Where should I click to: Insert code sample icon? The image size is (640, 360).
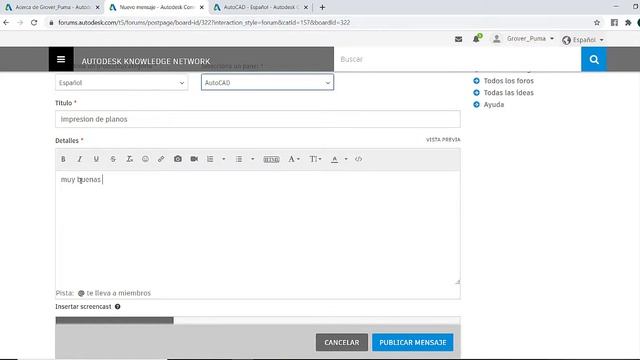pyautogui.click(x=358, y=159)
